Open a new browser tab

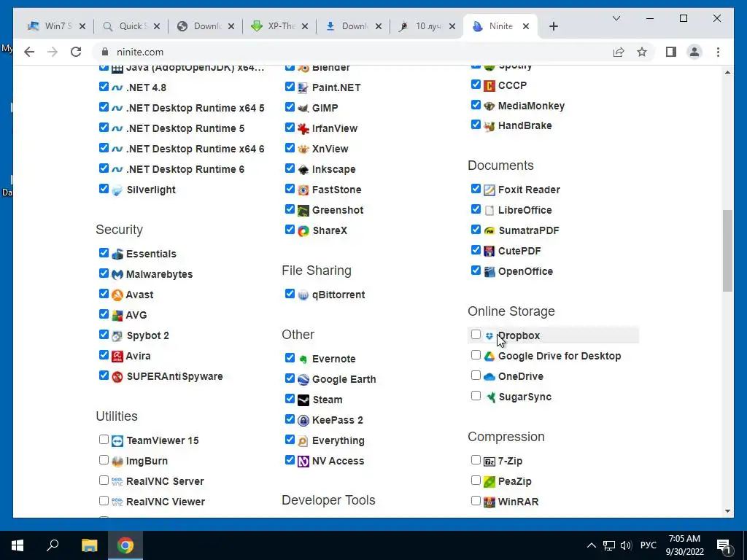[x=553, y=26]
